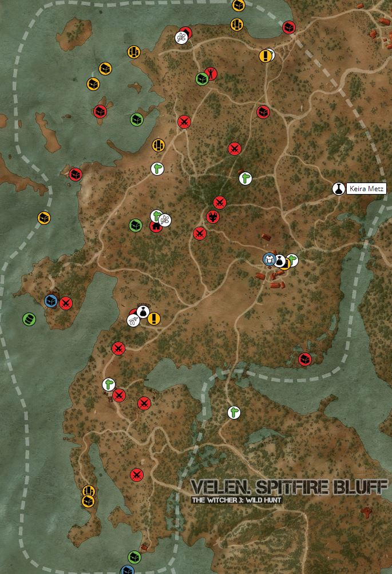Viewport: 392px width, 574px height.
Task: Click yellow barrel above the west coast signpost
Action: [159, 145]
